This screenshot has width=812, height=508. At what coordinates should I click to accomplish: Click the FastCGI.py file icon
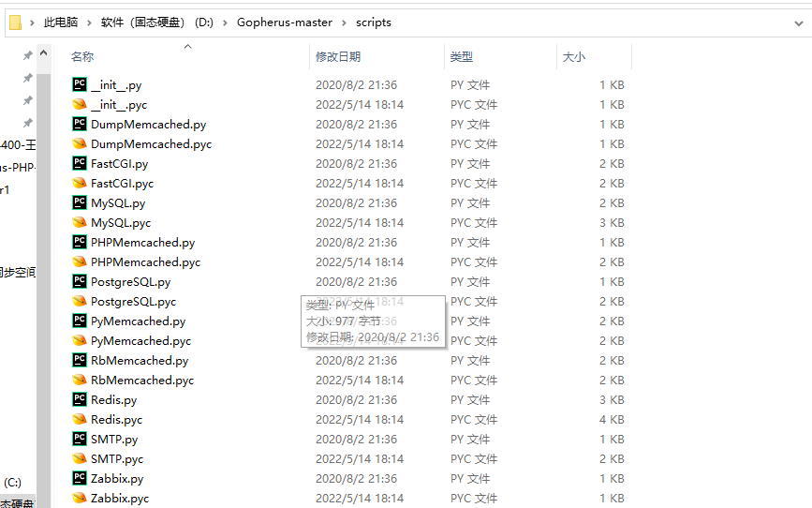[80, 163]
